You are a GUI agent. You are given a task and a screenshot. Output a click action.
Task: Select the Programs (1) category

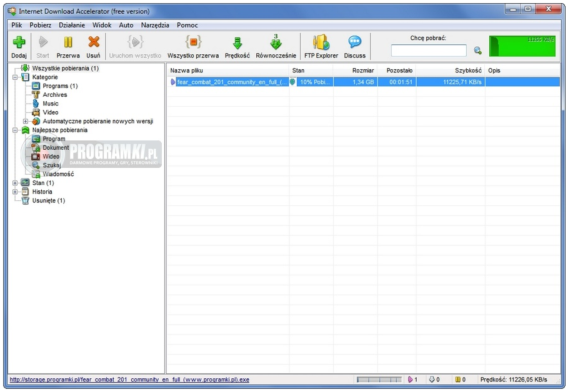pyautogui.click(x=60, y=86)
